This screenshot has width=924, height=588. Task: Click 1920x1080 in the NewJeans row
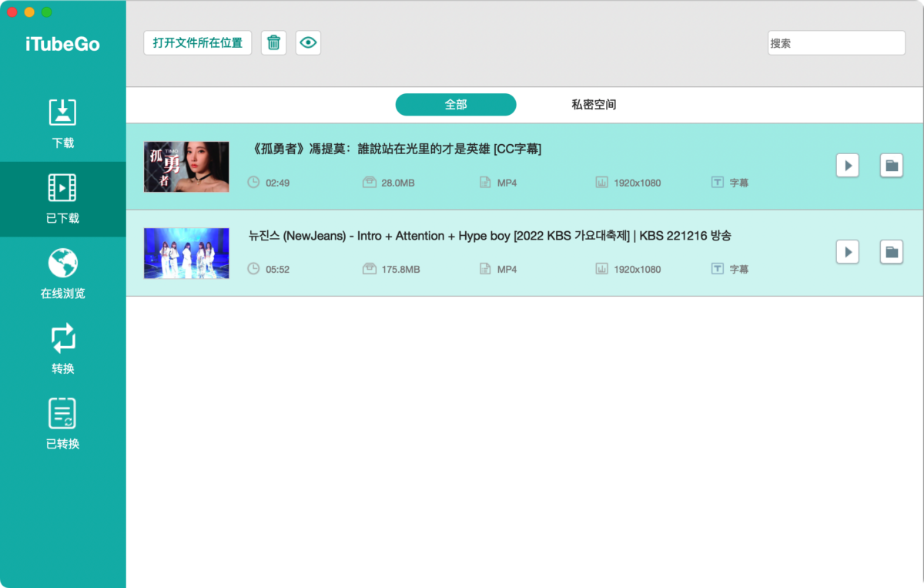[637, 270]
